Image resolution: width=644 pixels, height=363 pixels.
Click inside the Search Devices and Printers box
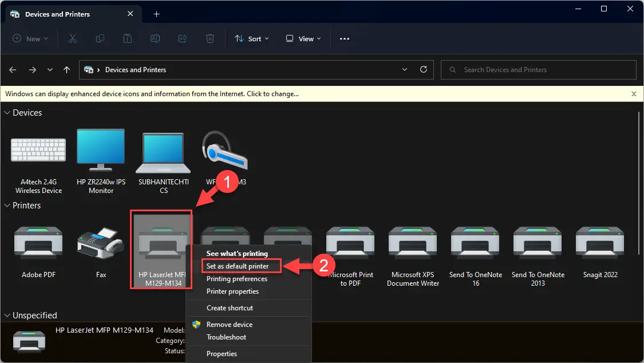(x=538, y=69)
